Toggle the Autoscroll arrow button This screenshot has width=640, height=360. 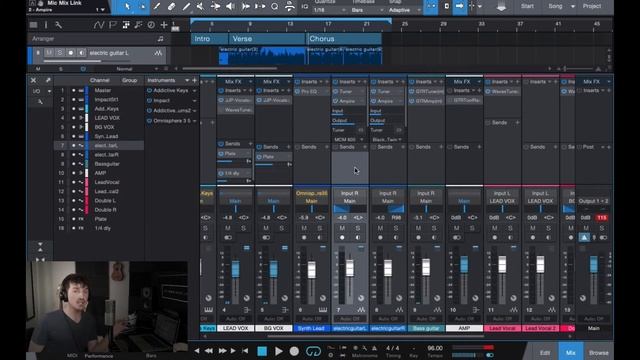(460, 7)
